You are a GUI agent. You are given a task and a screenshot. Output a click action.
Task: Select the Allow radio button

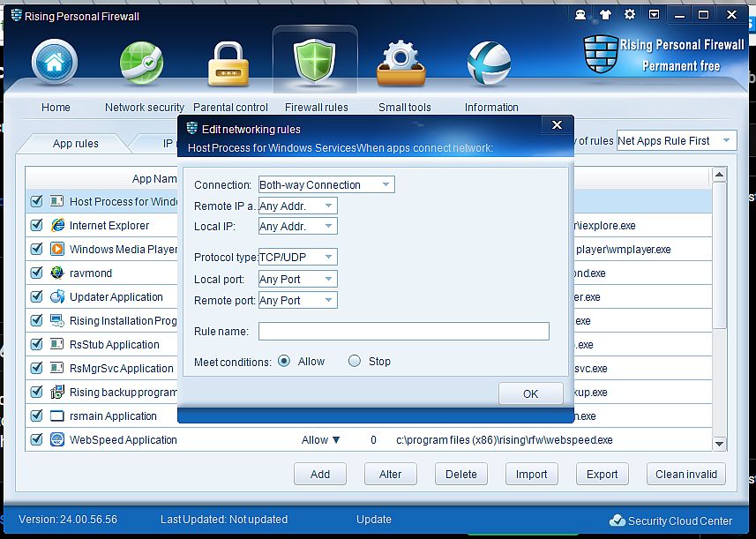[x=284, y=361]
